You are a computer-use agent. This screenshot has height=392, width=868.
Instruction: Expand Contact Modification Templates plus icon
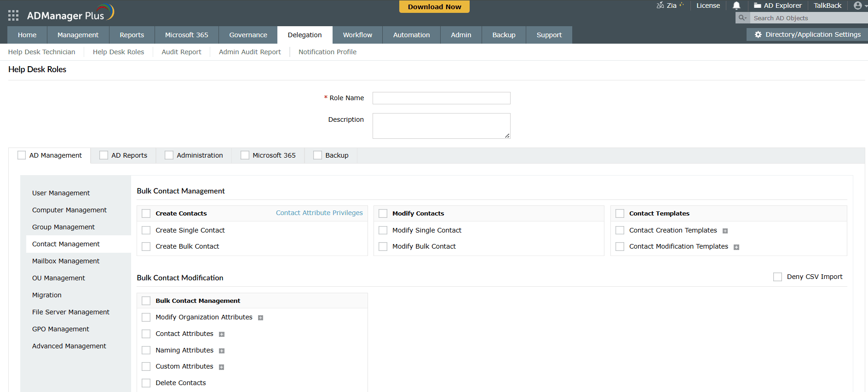[x=736, y=247]
